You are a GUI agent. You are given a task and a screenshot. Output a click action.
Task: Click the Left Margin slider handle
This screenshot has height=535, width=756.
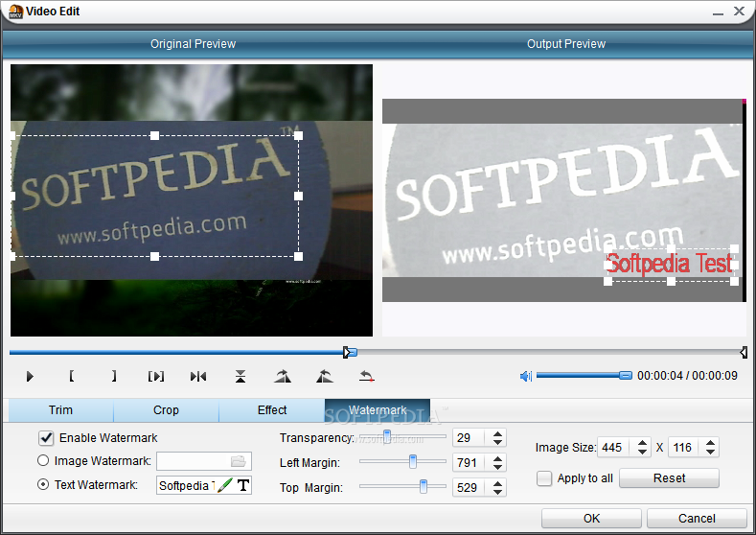[413, 462]
